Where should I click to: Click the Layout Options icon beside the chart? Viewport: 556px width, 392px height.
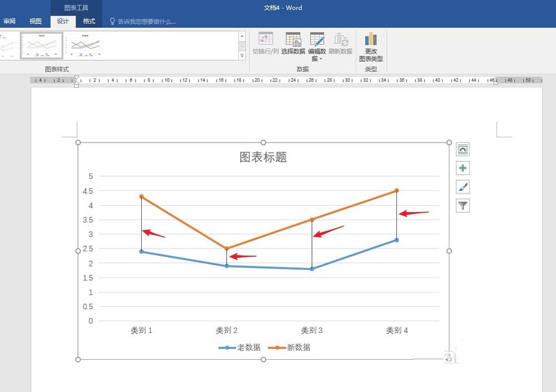coord(462,148)
